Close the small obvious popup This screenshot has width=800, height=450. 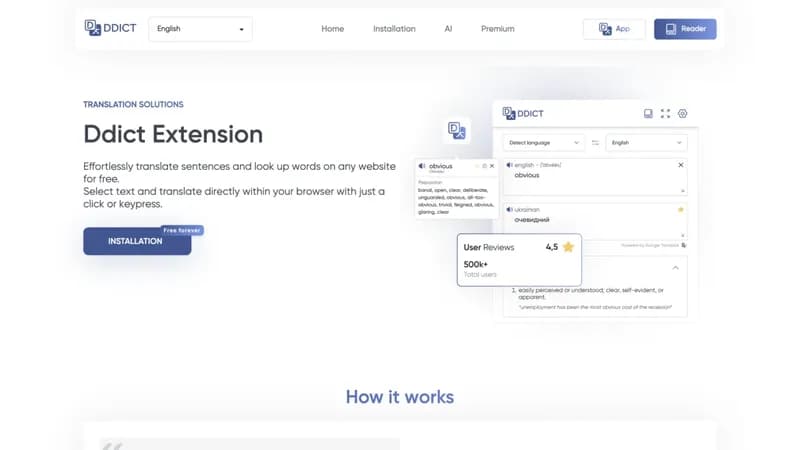point(492,166)
